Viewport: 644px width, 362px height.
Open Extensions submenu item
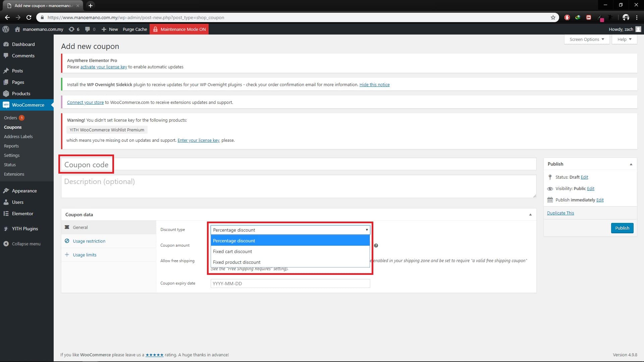[x=14, y=174]
